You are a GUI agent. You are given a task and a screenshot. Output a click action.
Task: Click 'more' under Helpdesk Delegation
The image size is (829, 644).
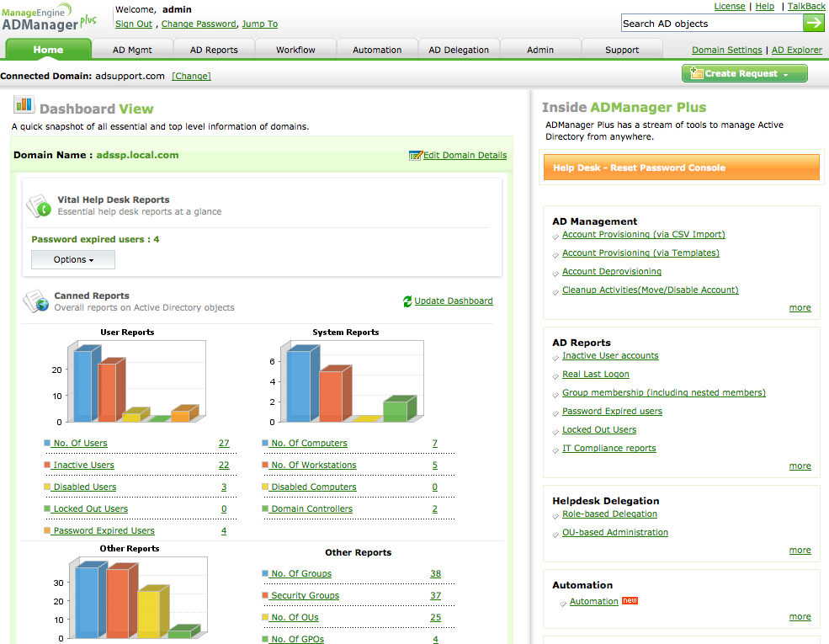tap(800, 551)
